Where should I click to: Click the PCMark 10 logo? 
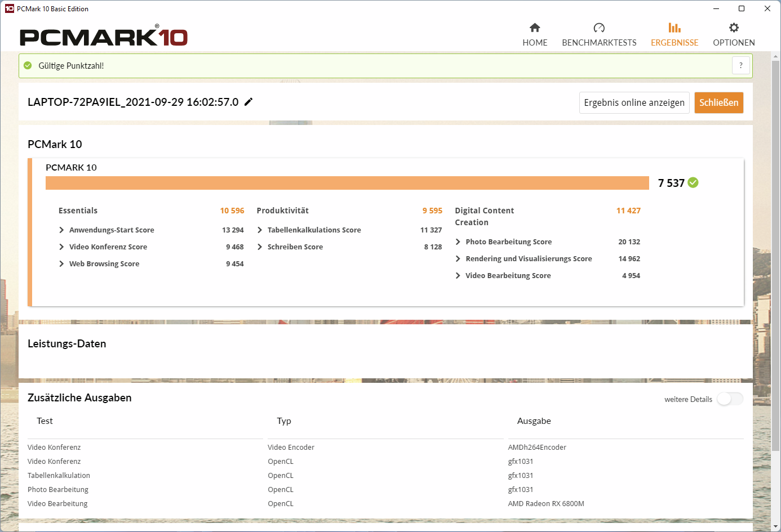tap(104, 36)
